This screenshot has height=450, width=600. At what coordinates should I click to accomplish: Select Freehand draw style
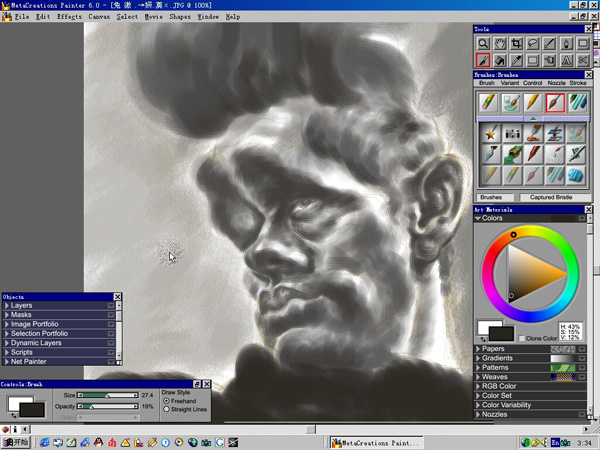(x=166, y=401)
